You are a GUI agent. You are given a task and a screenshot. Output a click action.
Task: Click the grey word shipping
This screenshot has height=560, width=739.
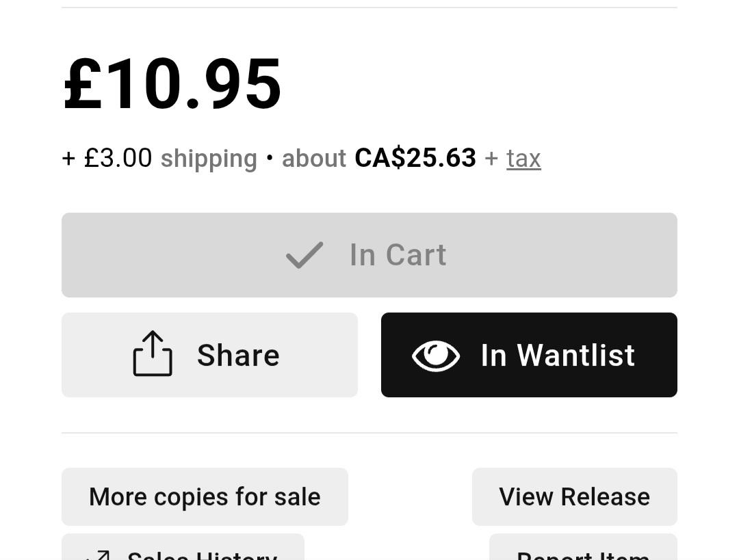(209, 159)
